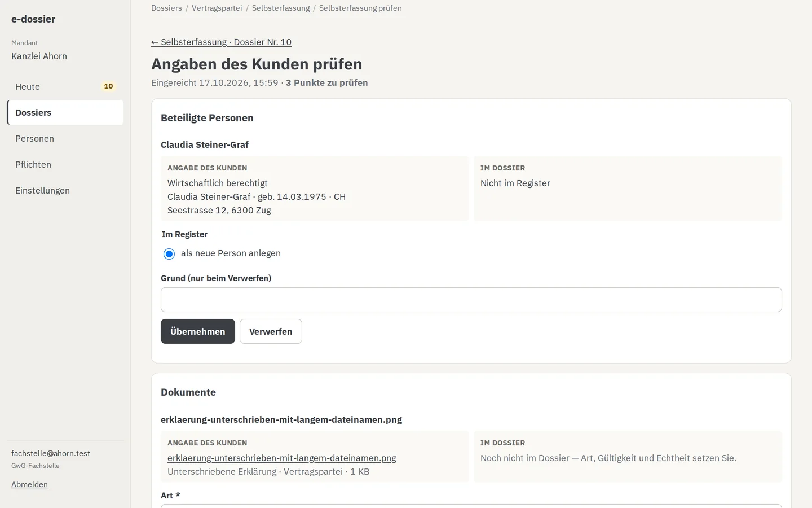The height and width of the screenshot is (508, 812).
Task: Go back via 'Selbsterfassung · Dossier Nr. 10' link
Action: (x=221, y=42)
